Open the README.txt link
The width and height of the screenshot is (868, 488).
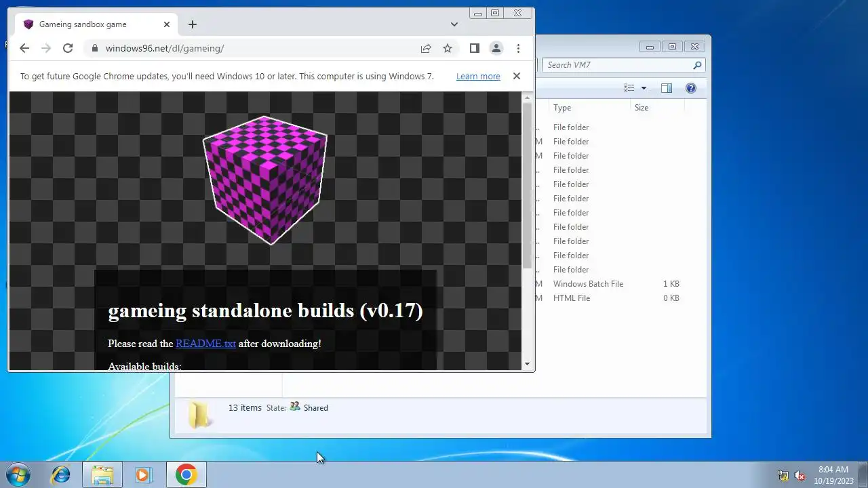click(205, 344)
